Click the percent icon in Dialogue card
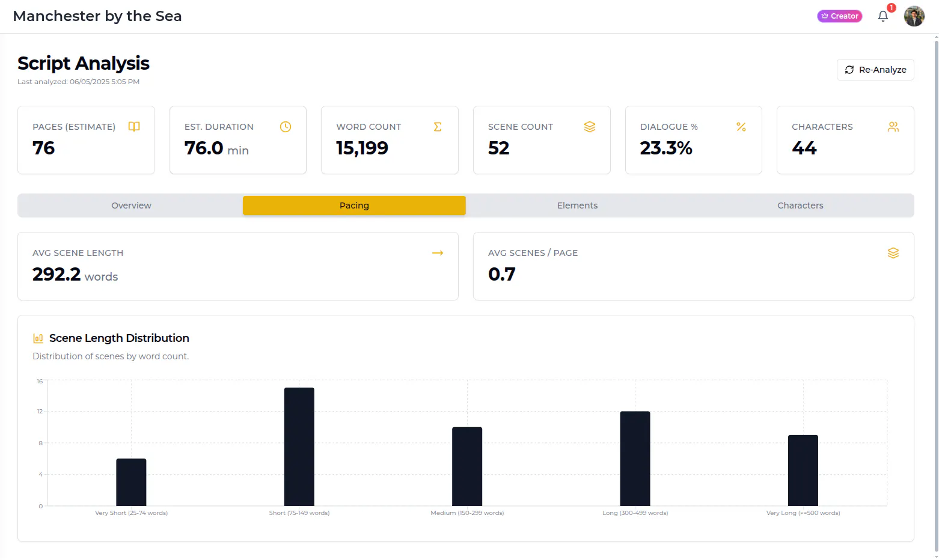Screen dimensions: 939x560 pyautogui.click(x=741, y=127)
